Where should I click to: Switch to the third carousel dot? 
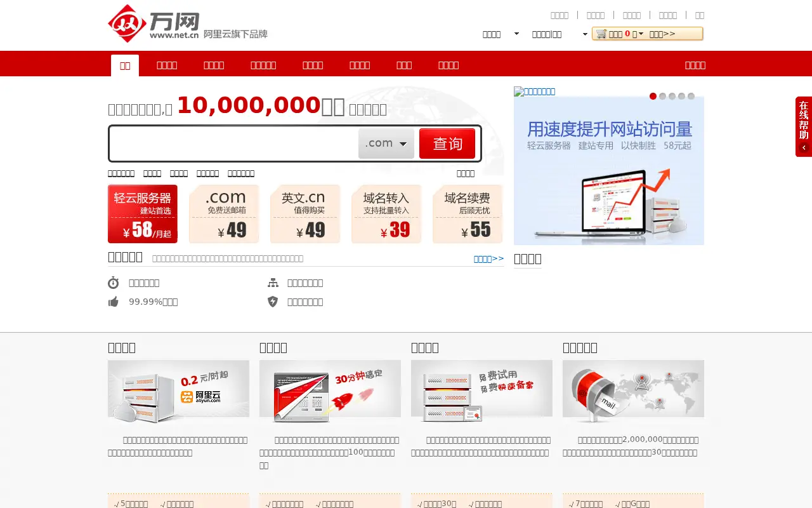pyautogui.click(x=672, y=97)
